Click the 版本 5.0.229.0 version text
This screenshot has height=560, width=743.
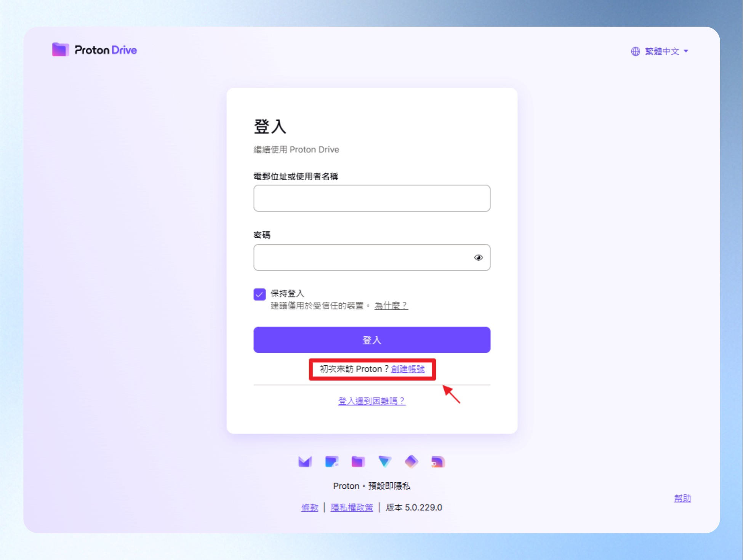(414, 507)
